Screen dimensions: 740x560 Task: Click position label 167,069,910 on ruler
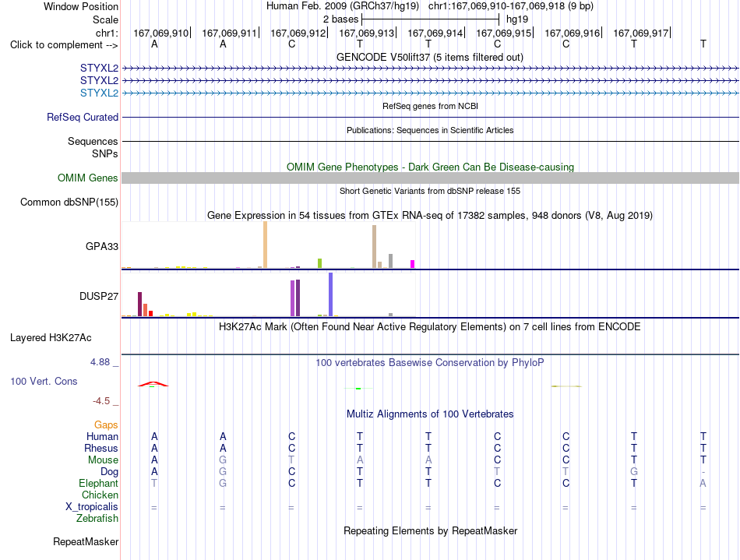(160, 33)
